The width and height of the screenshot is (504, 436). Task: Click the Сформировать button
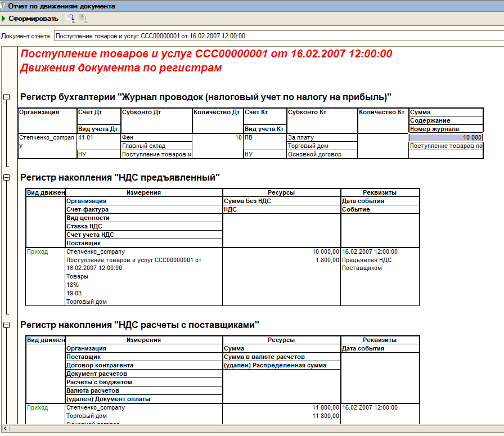(x=30, y=19)
